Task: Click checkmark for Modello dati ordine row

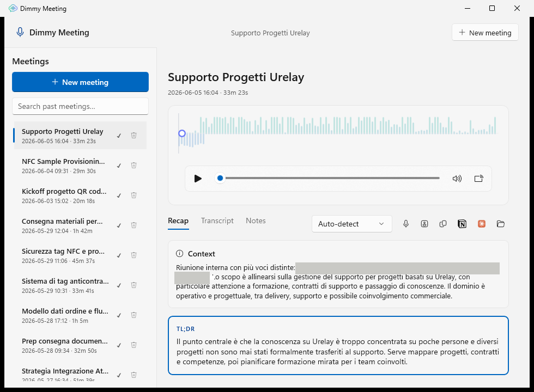Action: 119,315
